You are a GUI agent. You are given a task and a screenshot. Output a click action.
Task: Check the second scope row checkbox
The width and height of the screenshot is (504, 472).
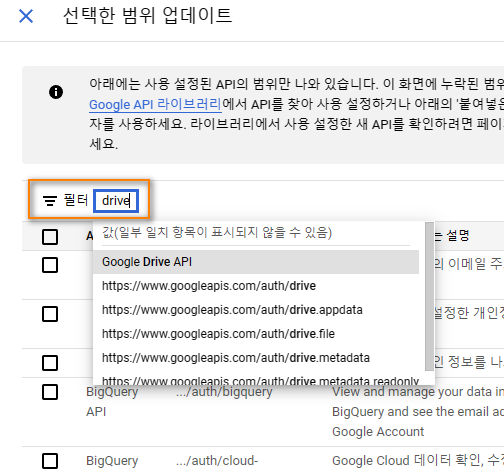coord(50,314)
